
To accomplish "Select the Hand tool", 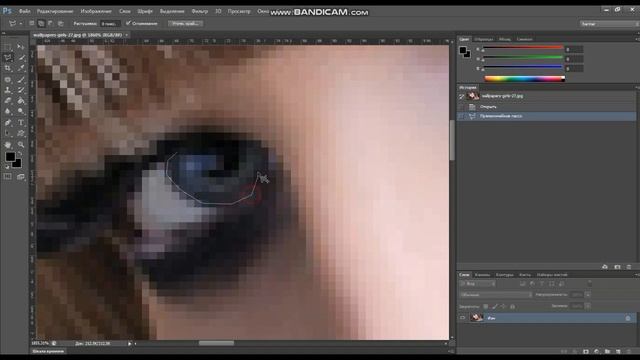I will point(7,144).
